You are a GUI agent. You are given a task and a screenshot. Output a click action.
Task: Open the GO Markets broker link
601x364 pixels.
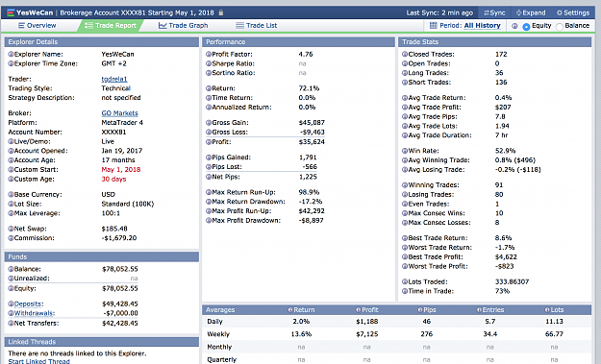point(119,113)
